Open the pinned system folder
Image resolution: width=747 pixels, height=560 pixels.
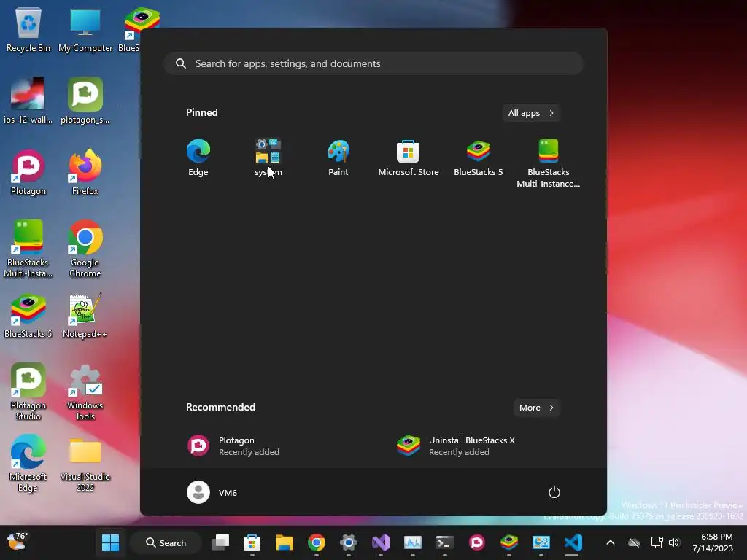pos(268,158)
